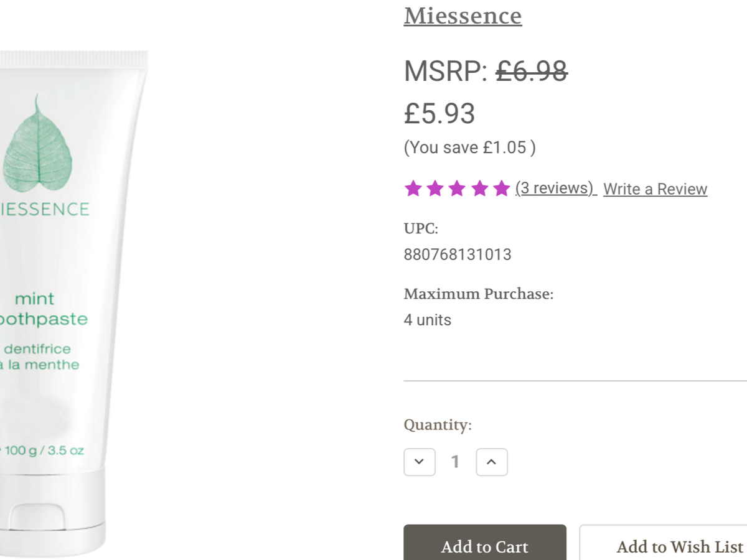Screen dimensions: 747x560
Task: Click the "4 units" maximum purchase text
Action: (428, 320)
